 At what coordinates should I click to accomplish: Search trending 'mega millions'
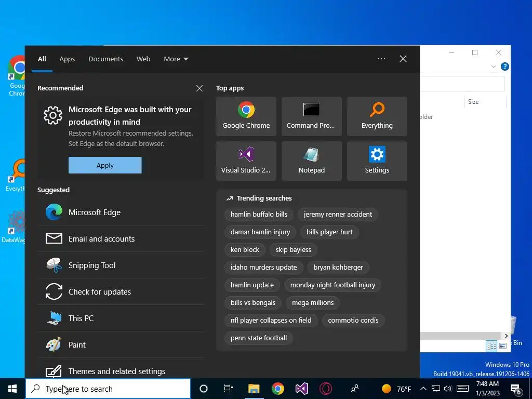[313, 303]
